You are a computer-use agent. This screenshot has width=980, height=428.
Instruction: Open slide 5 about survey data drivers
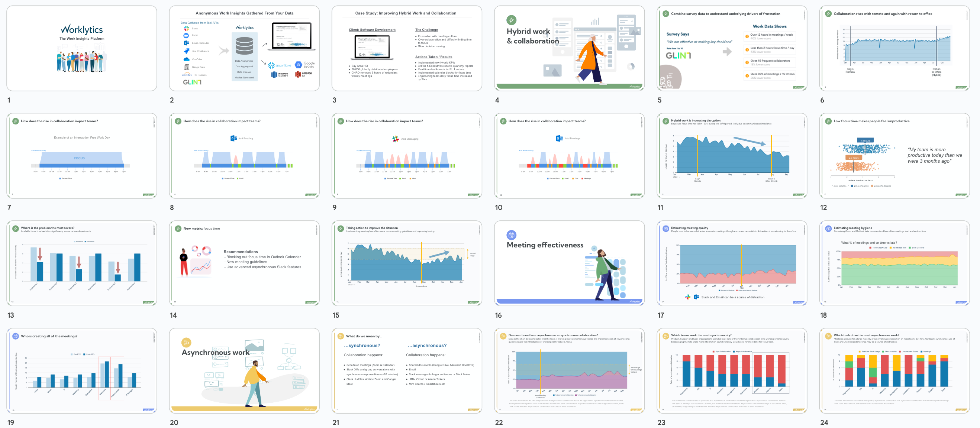pos(732,48)
